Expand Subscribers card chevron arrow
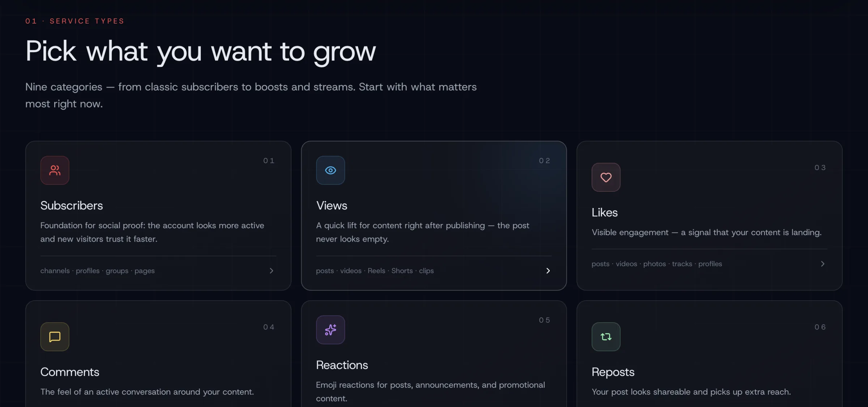868x407 pixels. point(271,271)
